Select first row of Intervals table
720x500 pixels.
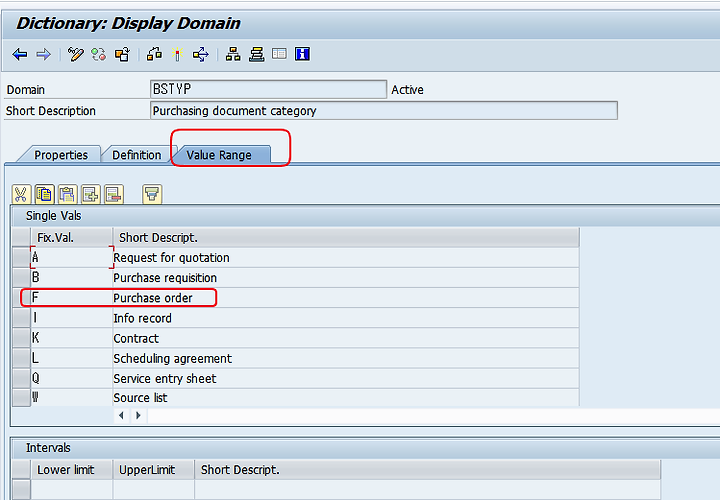[x=21, y=489]
